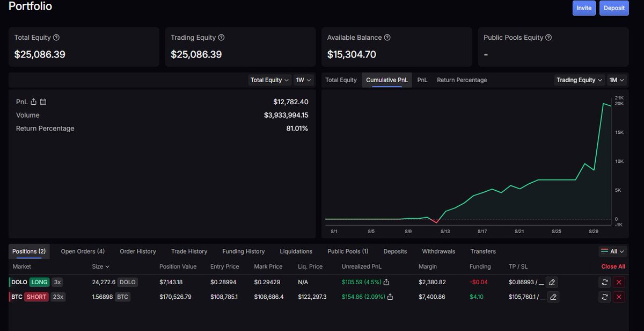Open Available Balance help tooltip icon
Image resolution: width=644 pixels, height=331 pixels.
point(387,37)
